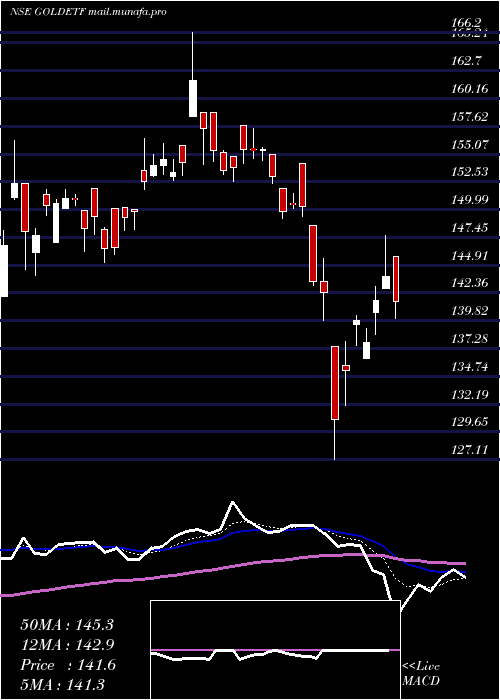Click the Price : 141.6 readout
The height and width of the screenshot is (700, 500).
pyautogui.click(x=68, y=665)
